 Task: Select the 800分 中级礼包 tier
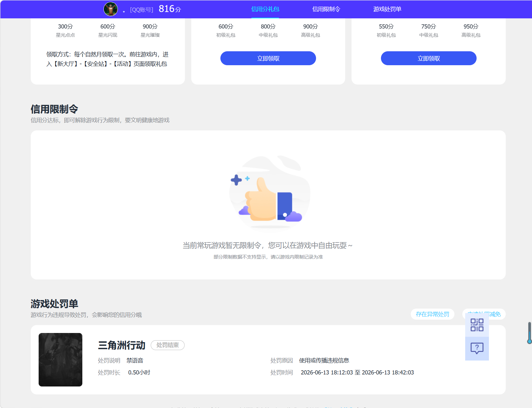(268, 30)
